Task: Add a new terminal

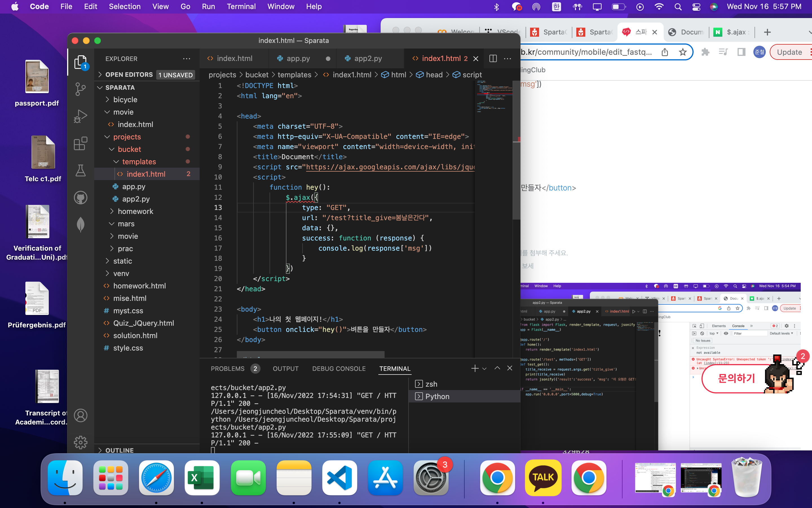Action: click(x=475, y=369)
